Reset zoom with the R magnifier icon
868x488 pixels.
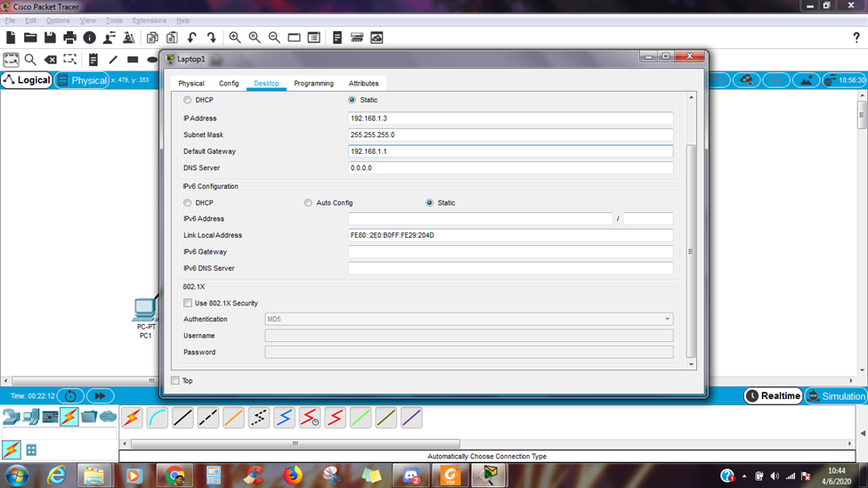click(x=255, y=37)
